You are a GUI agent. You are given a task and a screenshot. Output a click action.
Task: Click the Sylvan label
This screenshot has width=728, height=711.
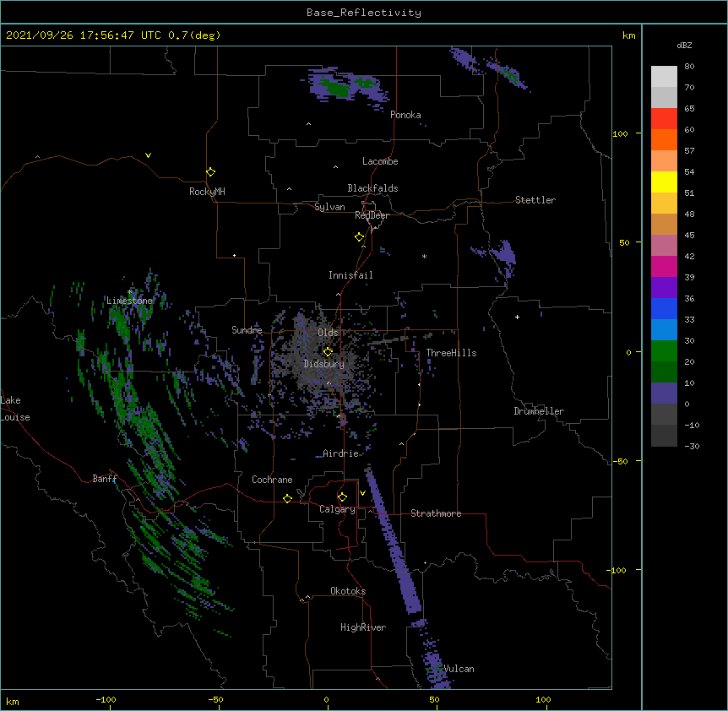(x=329, y=207)
